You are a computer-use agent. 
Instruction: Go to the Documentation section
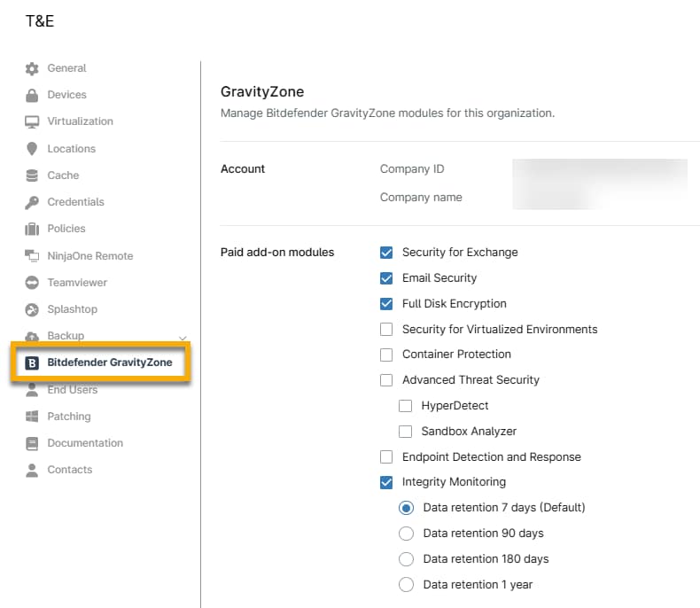coord(85,443)
